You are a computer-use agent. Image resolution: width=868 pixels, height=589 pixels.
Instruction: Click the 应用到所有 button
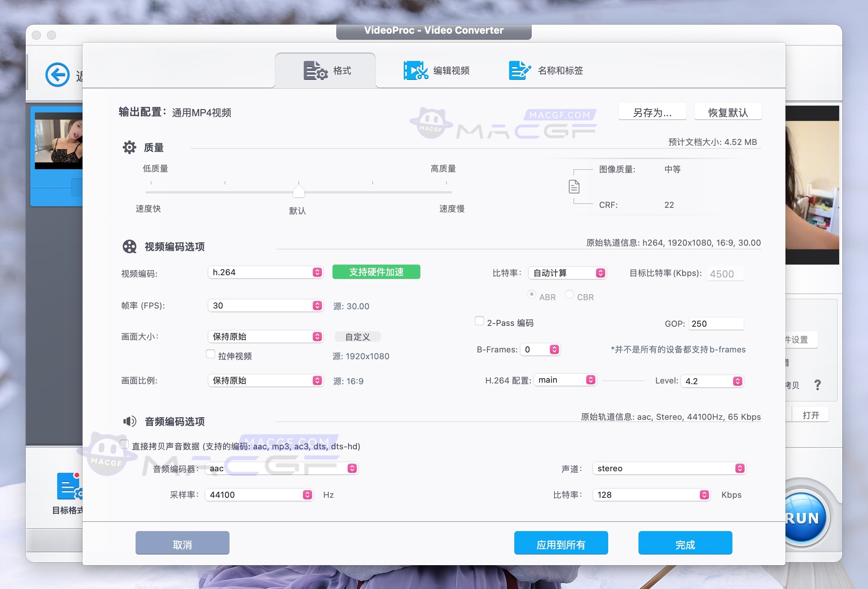click(561, 543)
